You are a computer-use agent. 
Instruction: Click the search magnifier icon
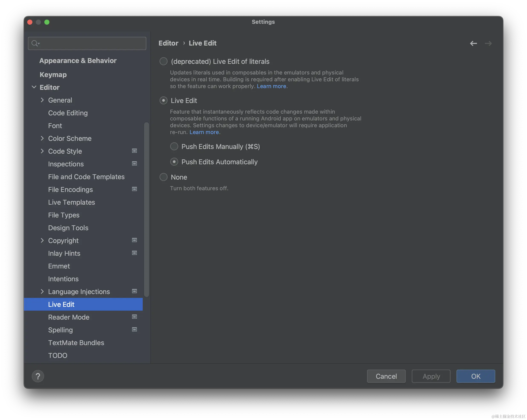pyautogui.click(x=35, y=43)
